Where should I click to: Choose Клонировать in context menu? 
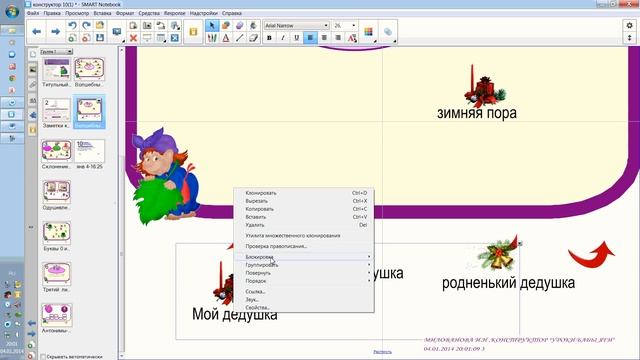pos(304,193)
